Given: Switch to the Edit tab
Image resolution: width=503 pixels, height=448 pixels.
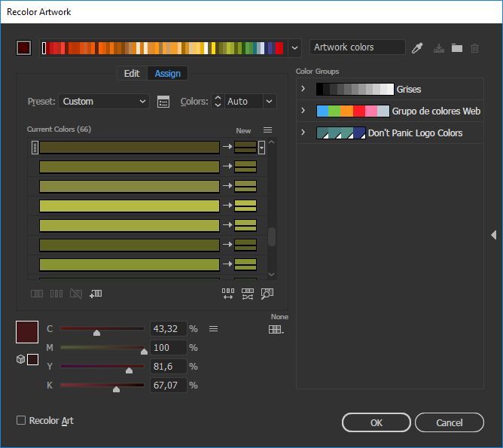Looking at the screenshot, I should [x=132, y=74].
